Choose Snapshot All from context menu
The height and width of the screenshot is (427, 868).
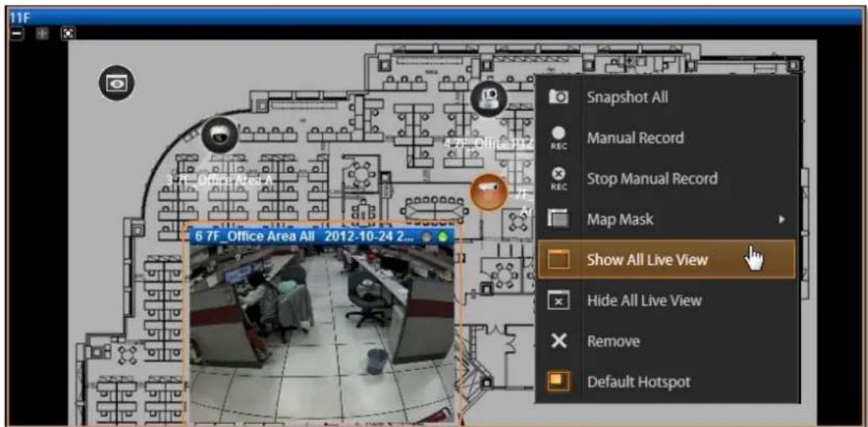tap(667, 97)
